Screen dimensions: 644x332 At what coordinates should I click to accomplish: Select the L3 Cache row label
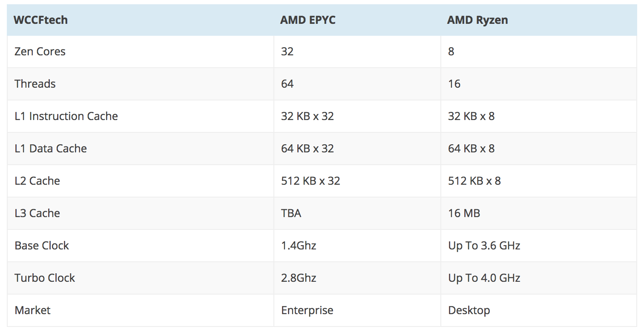click(37, 213)
